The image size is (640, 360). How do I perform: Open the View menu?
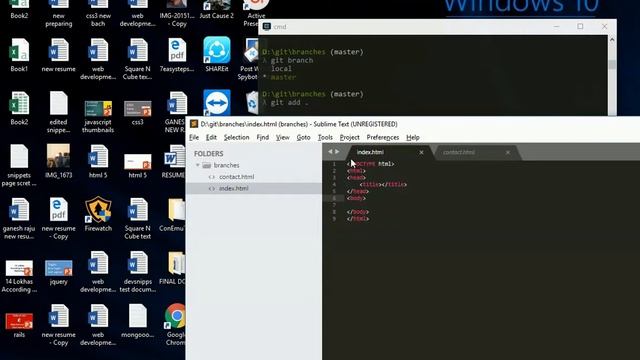coord(282,138)
